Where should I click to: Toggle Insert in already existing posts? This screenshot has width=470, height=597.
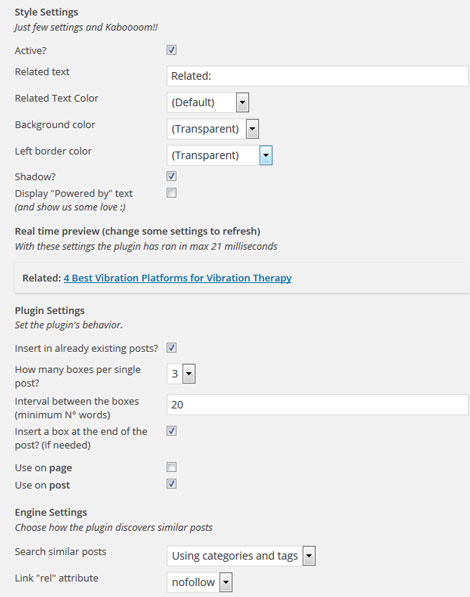(x=171, y=348)
